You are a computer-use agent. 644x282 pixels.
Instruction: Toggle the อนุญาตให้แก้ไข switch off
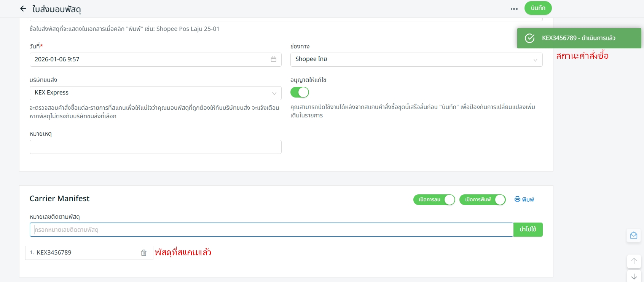(x=300, y=92)
